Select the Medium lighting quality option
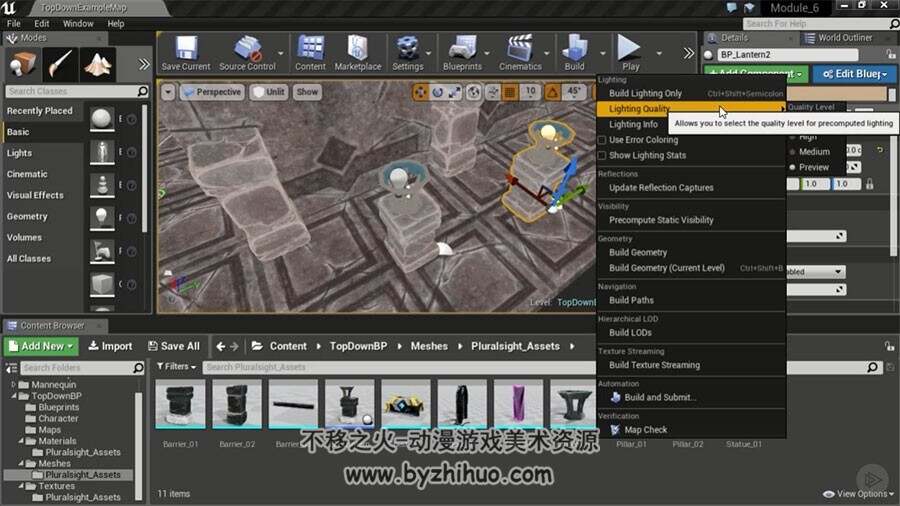Viewport: 900px width, 506px height. tap(813, 151)
